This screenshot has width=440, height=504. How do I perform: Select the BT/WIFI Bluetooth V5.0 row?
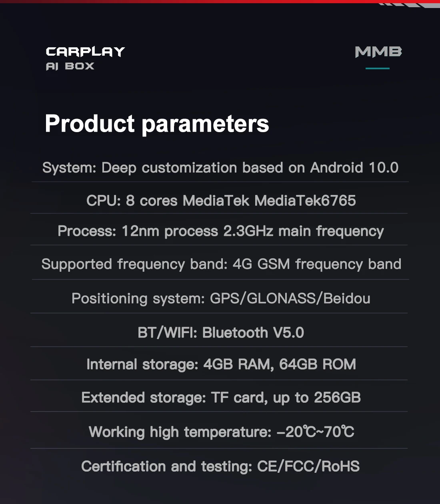pyautogui.click(x=221, y=332)
